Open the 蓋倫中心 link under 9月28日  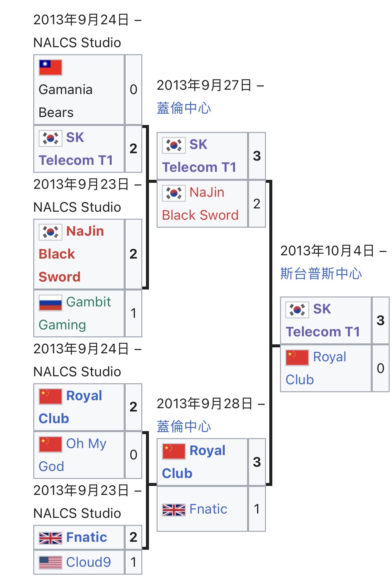[184, 426]
